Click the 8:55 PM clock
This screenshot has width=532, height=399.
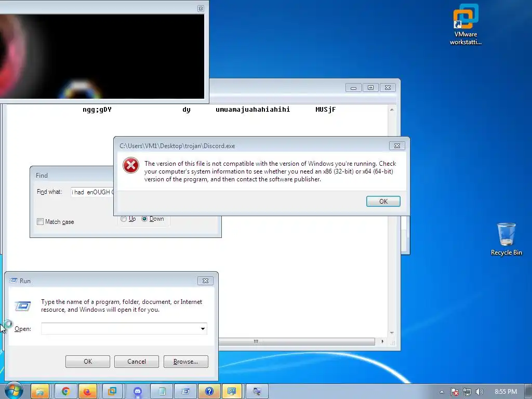[506, 392]
